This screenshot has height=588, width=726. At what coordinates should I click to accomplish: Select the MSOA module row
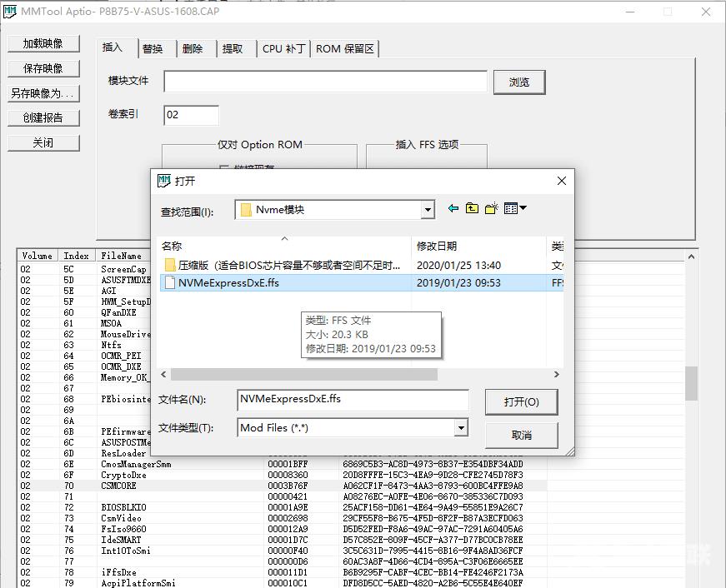point(83,323)
